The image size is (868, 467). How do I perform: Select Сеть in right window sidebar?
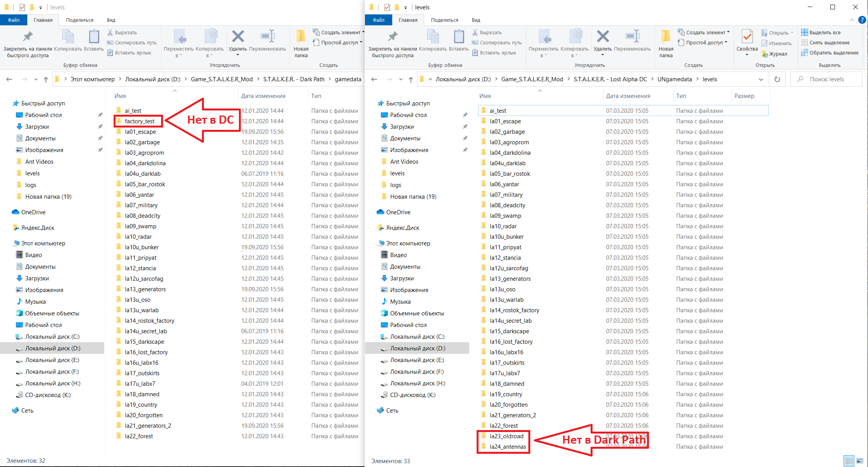[392, 411]
